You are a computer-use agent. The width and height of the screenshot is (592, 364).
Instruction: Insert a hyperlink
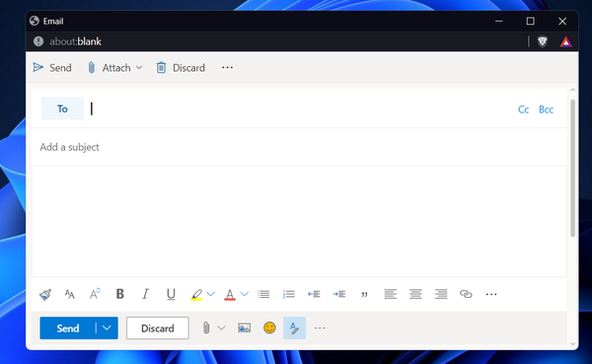click(x=466, y=294)
